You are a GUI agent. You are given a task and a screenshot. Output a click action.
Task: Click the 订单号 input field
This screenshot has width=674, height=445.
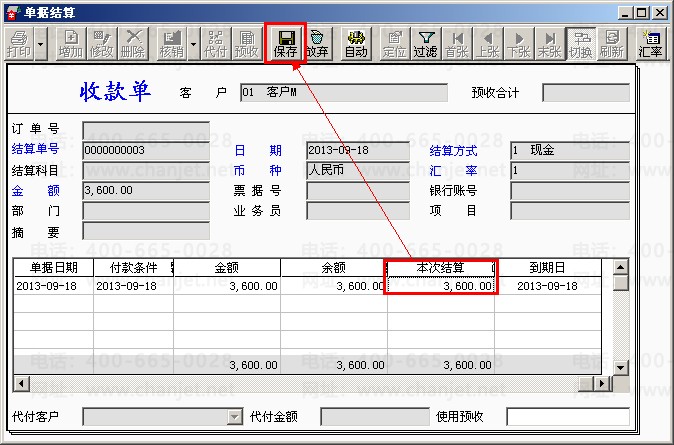point(146,130)
